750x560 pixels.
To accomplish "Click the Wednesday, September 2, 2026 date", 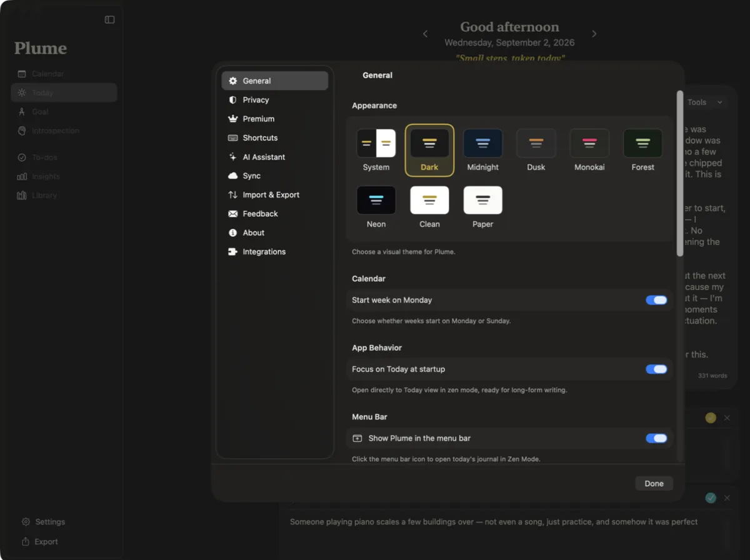I will 509,42.
